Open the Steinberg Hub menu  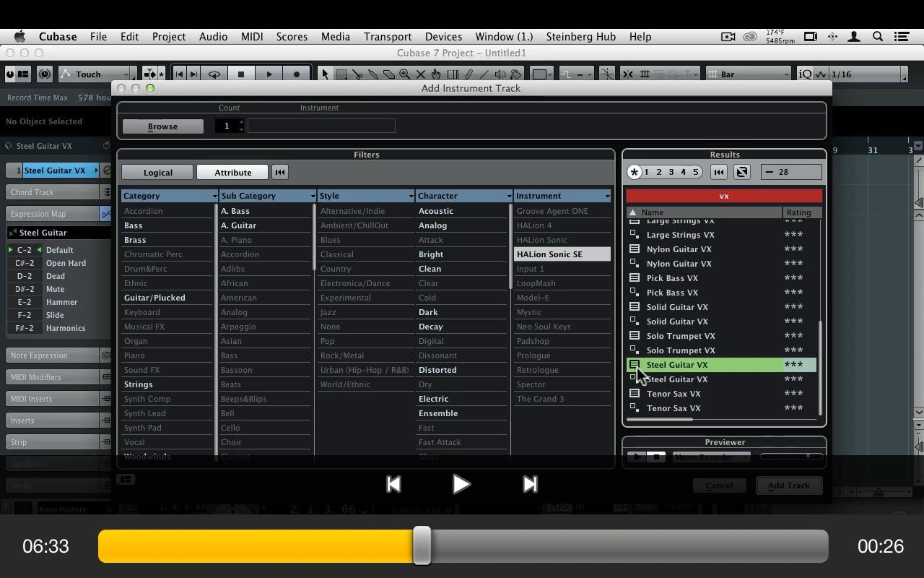(581, 36)
